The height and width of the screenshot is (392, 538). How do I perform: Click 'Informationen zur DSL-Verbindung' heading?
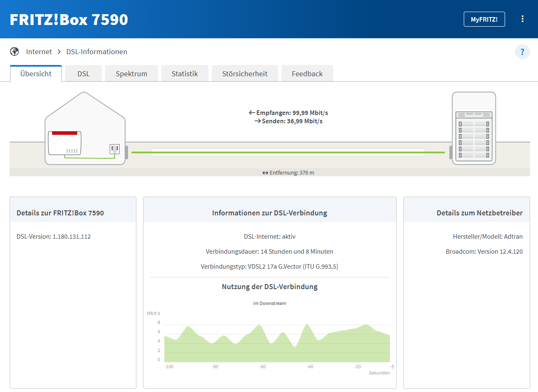[x=270, y=213]
